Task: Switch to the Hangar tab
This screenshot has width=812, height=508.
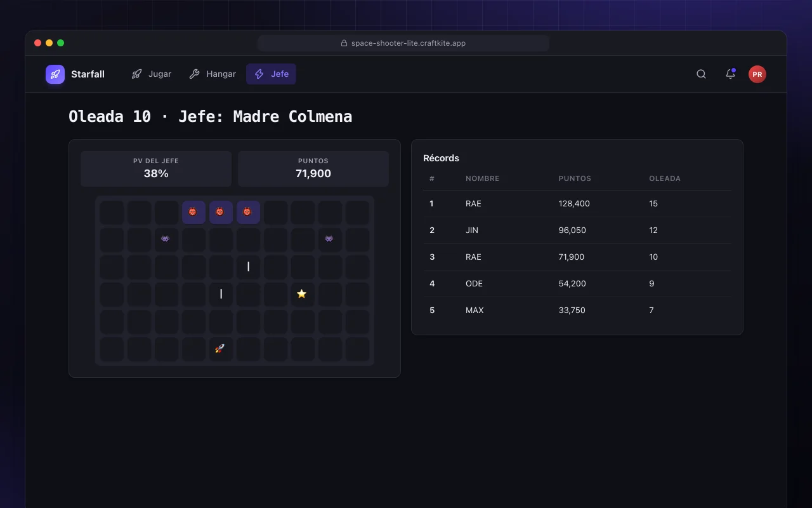Action: tap(213, 74)
